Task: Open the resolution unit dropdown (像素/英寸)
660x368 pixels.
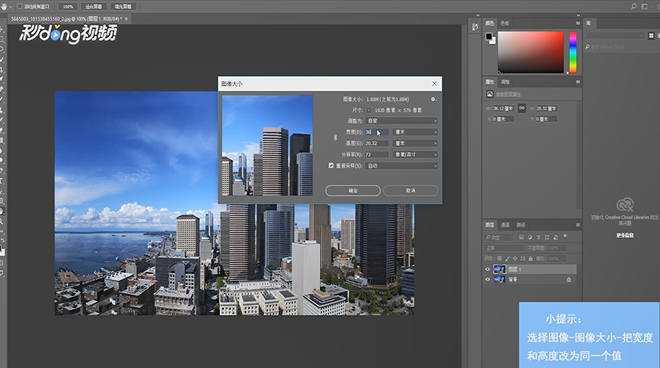Action: click(x=415, y=155)
